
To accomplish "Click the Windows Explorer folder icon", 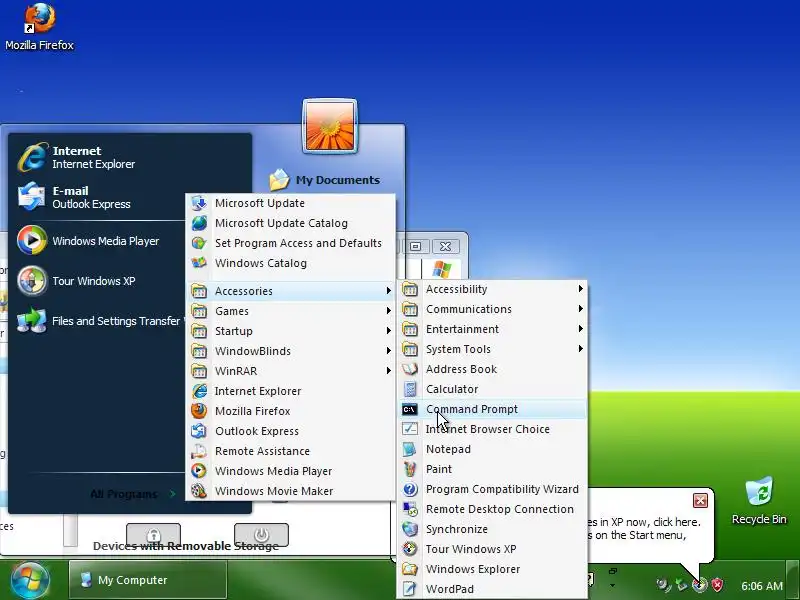I will point(410,569).
